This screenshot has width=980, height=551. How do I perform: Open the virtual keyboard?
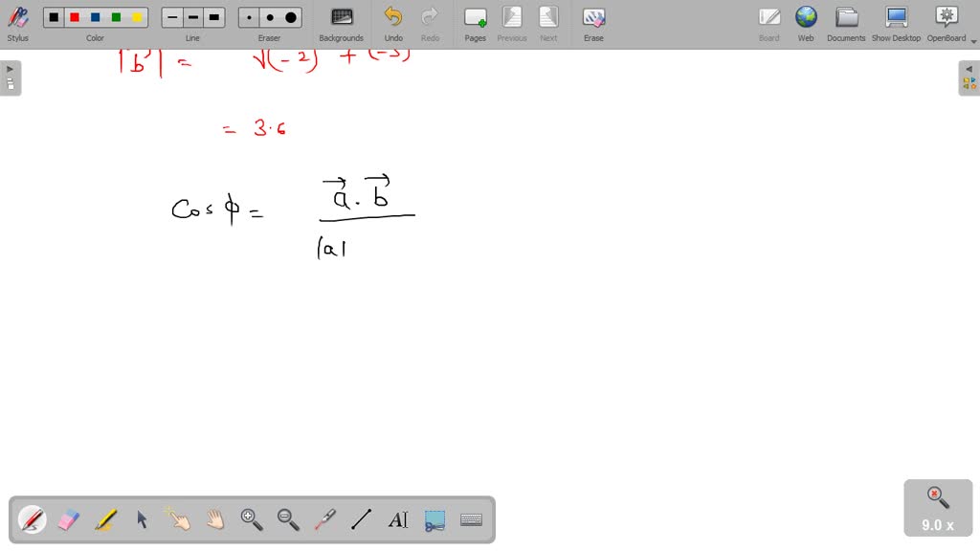coord(471,519)
